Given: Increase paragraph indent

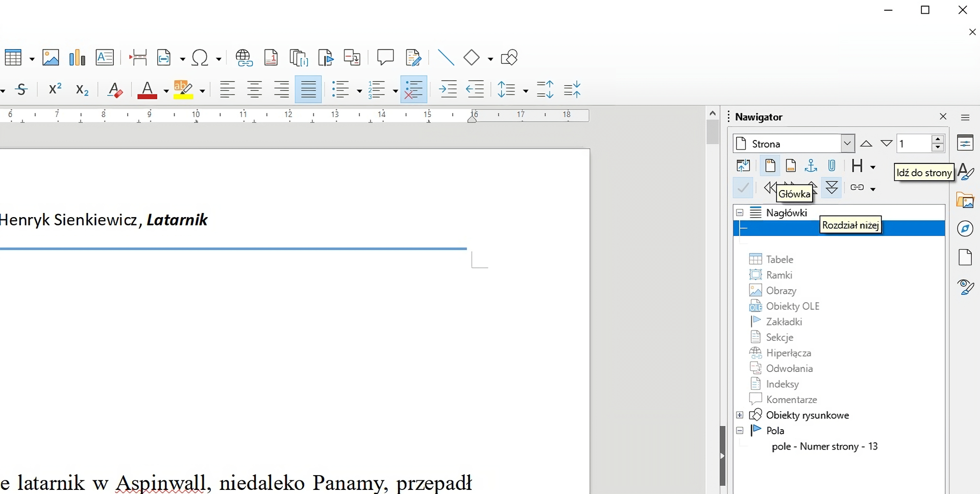Looking at the screenshot, I should coord(448,90).
